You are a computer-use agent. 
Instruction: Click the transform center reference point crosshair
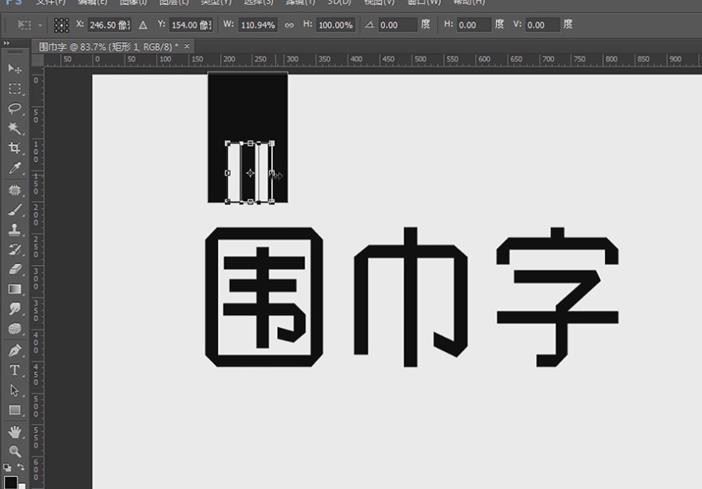[250, 173]
